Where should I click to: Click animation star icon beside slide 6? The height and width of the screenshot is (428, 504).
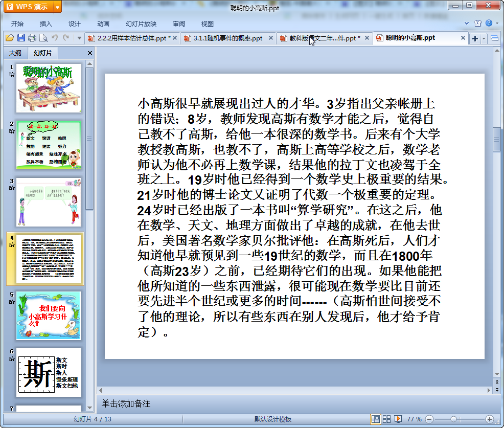tap(12, 359)
